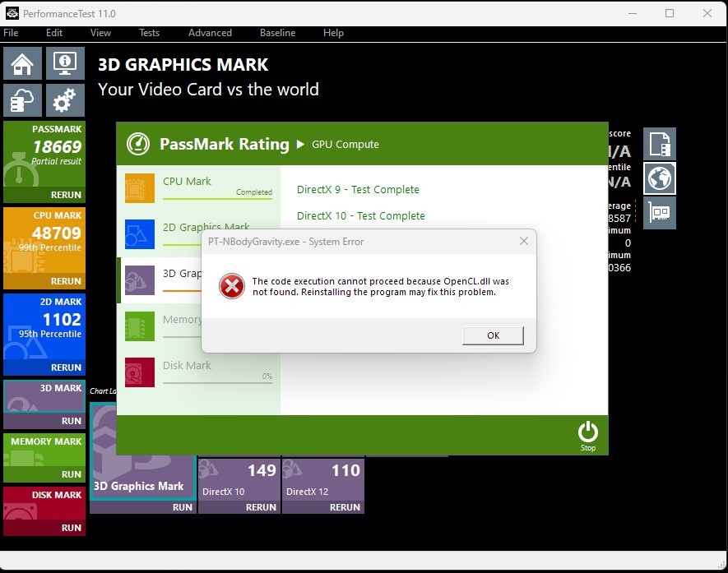Image resolution: width=728 pixels, height=573 pixels.
Task: Close the PT-NBodyGravity.exe System Error dialog
Action: [x=524, y=241]
